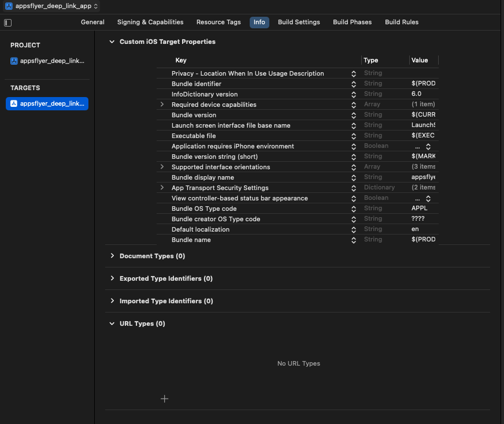
Task: Click Bundle name value $(PROD
Action: point(423,239)
